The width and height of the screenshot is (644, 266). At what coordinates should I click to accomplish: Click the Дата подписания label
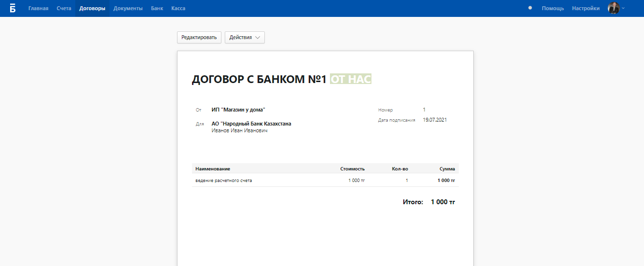(397, 120)
